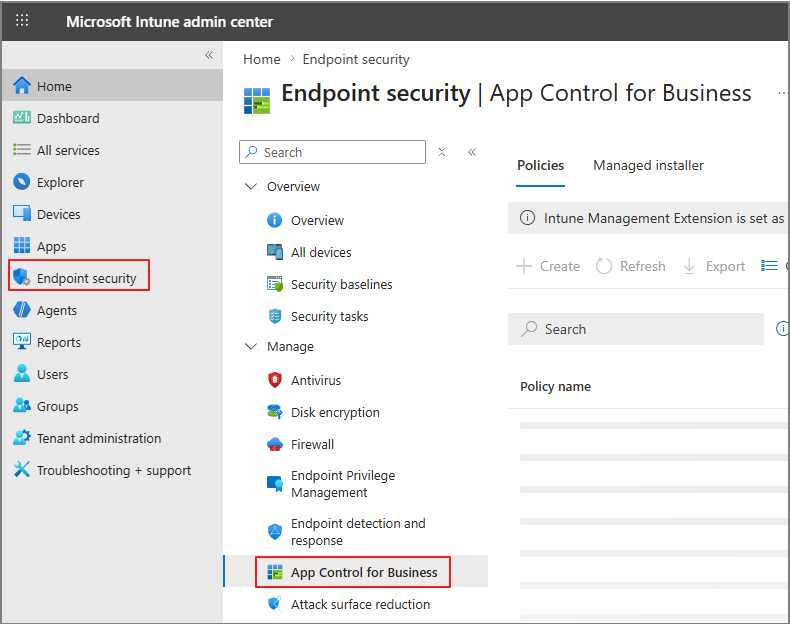Image resolution: width=790 pixels, height=624 pixels.
Task: Click the Devices monitor icon
Action: pos(22,214)
